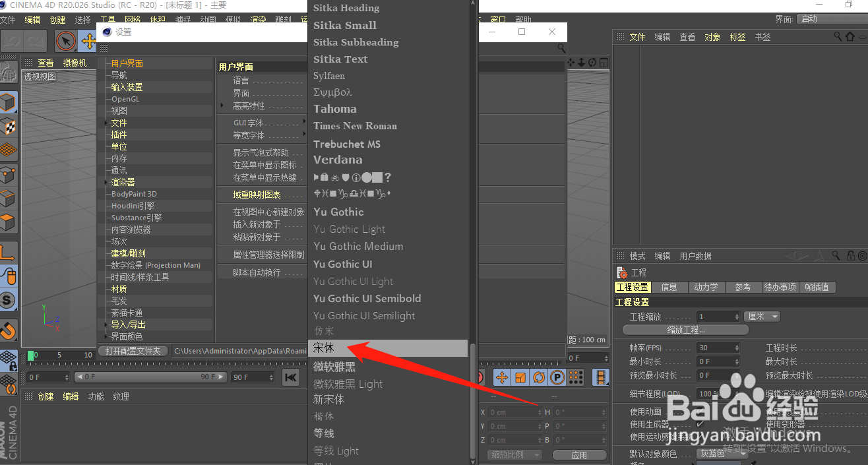
Task: Expand the 界面颜色 tree node
Action: point(107,336)
